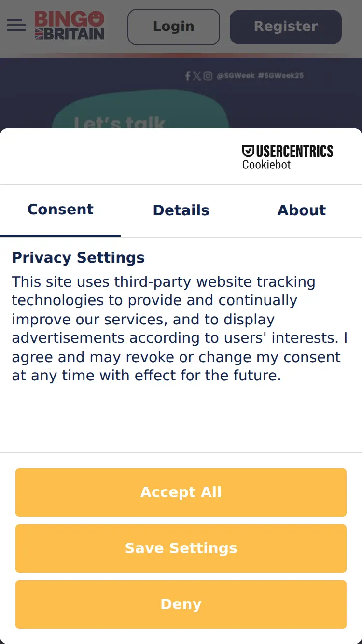Switch to the Details tab
Image resolution: width=362 pixels, height=644 pixels.
(181, 210)
